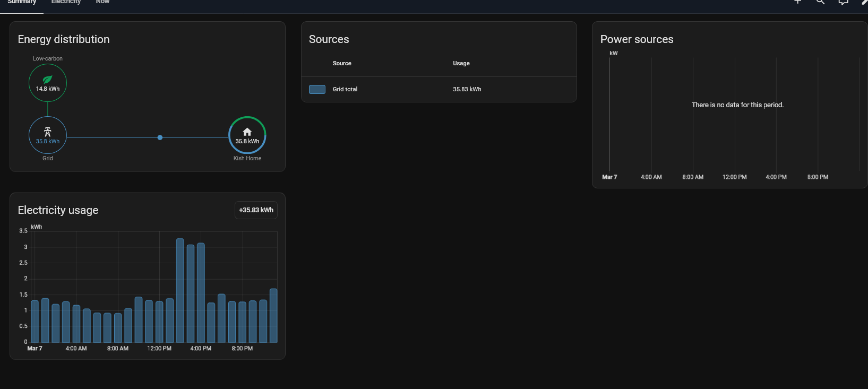Click the Usage column header
The image size is (868, 389).
[x=461, y=63]
